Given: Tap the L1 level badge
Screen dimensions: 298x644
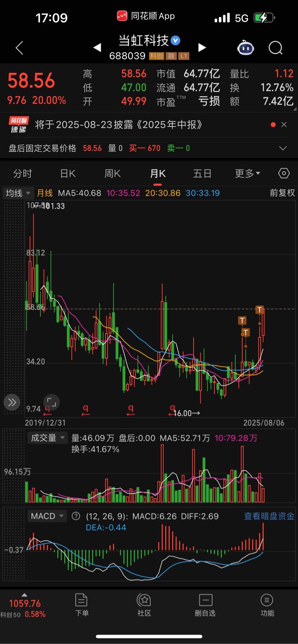Looking at the screenshot, I should (x=184, y=56).
